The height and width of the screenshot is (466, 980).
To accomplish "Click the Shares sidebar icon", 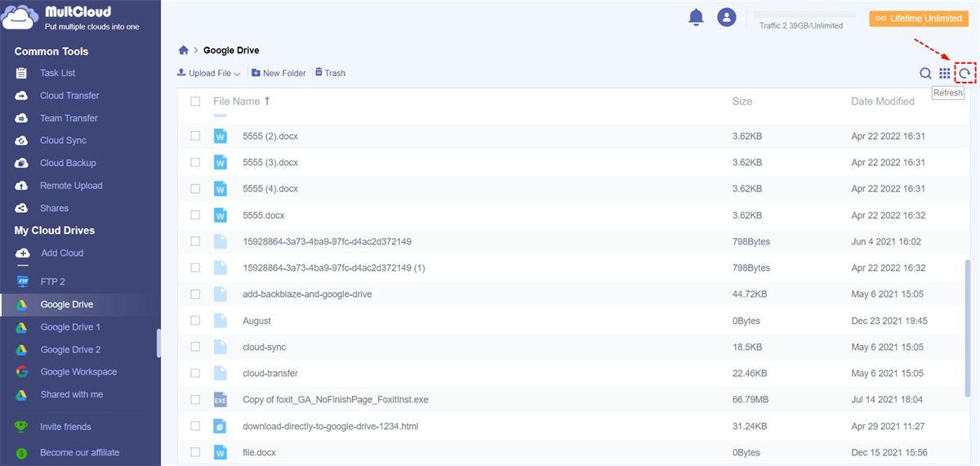I will (22, 208).
